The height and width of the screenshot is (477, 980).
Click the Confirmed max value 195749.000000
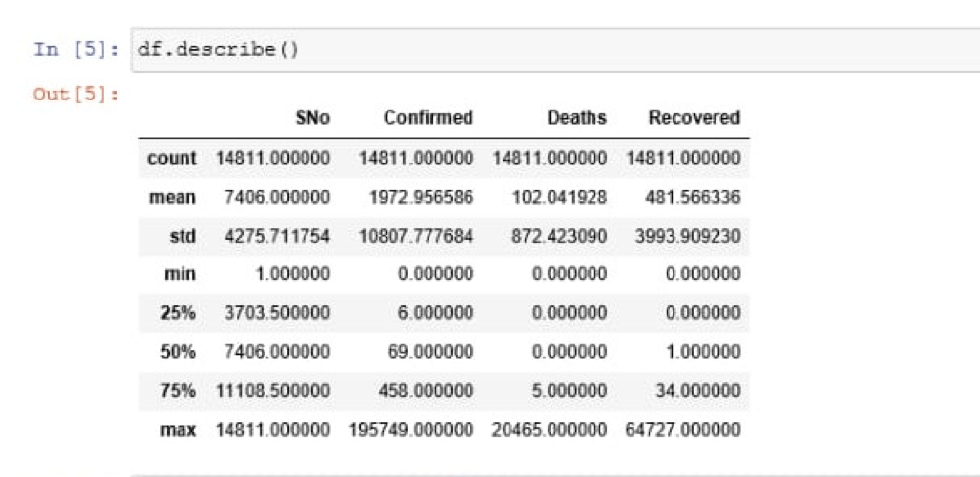411,430
